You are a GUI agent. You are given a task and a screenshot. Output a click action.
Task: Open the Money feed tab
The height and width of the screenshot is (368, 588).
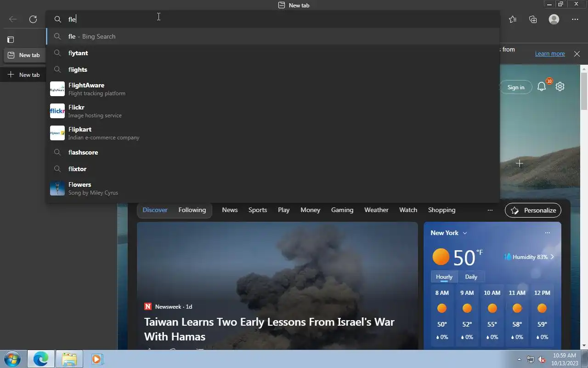[310, 210]
